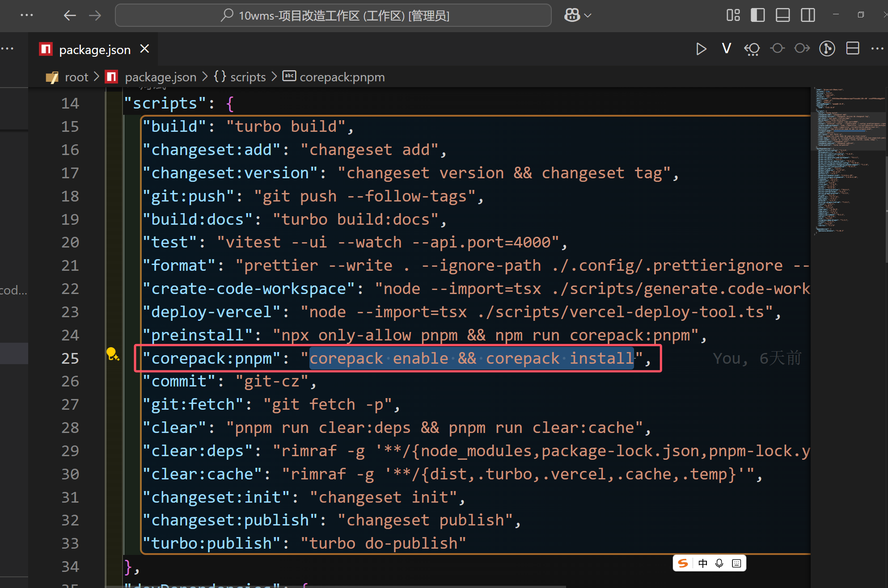Click the "scripts" key
Image resolution: width=888 pixels, height=588 pixels.
click(x=165, y=103)
